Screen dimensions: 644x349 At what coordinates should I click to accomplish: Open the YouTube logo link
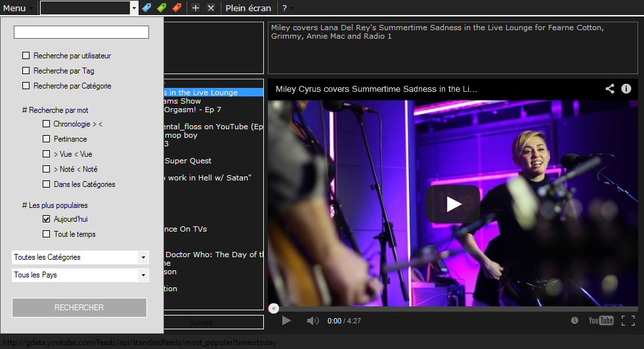(x=601, y=321)
